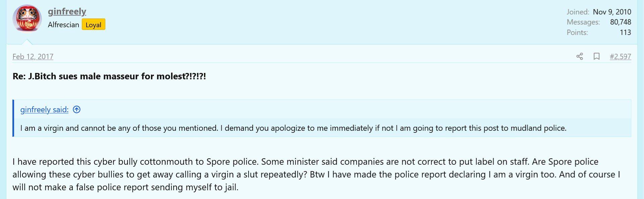The image size is (644, 199).
Task: Open ginfreely's avatar profile picture
Action: [x=27, y=18]
